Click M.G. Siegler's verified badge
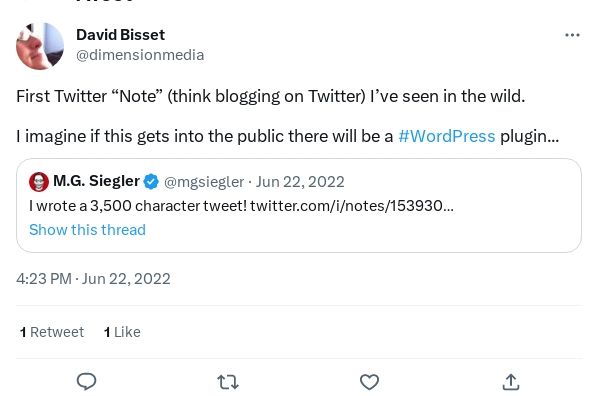This screenshot has width=598, height=396. (151, 182)
